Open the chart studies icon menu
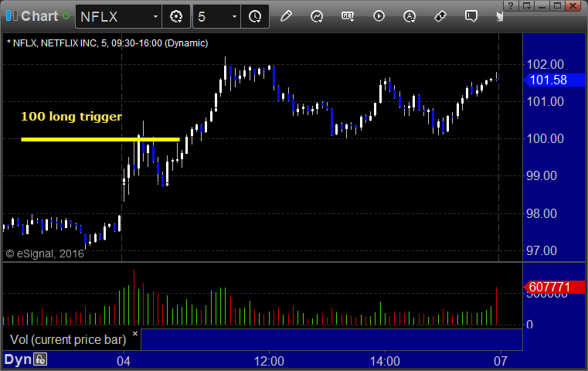 [317, 16]
